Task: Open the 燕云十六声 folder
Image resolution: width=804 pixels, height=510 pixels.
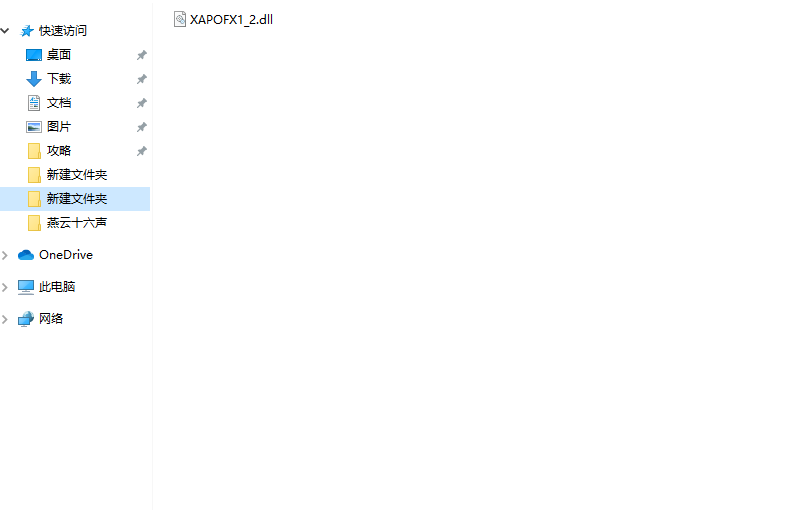Action: point(75,223)
